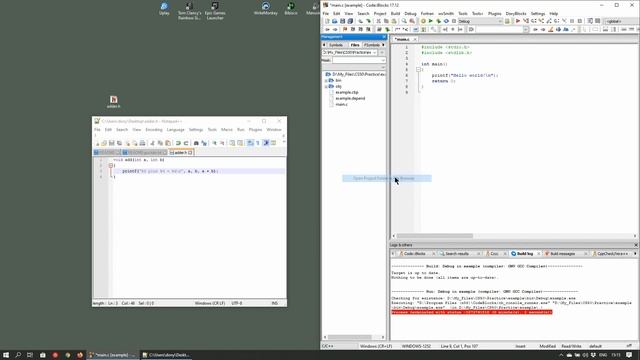Click the yellow gear Build icon
This screenshot has height=360, width=640.
click(x=424, y=21)
